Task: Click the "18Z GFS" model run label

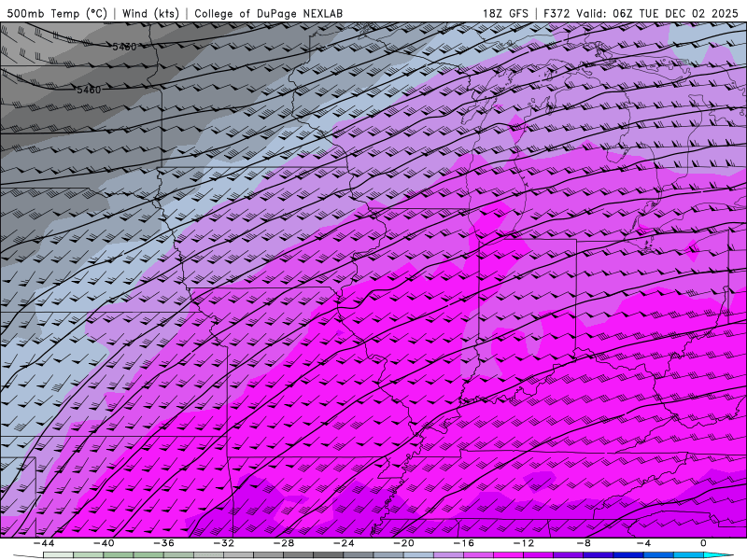Action: pyautogui.click(x=505, y=13)
